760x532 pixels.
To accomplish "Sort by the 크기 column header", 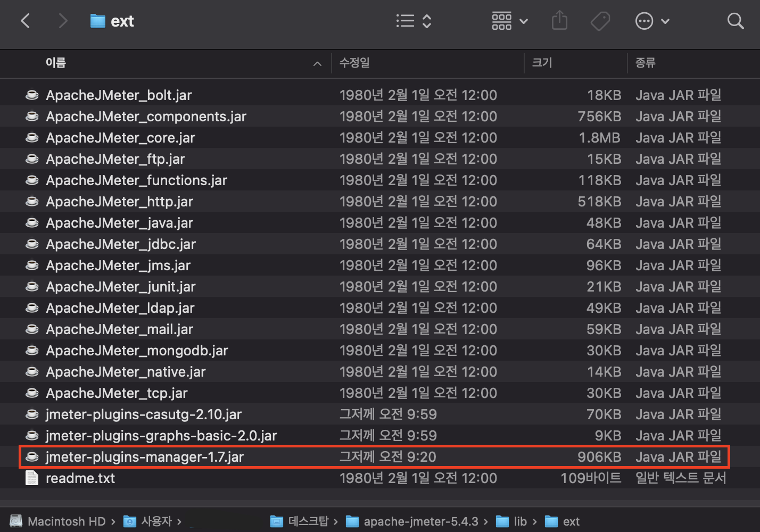I will 542,63.
